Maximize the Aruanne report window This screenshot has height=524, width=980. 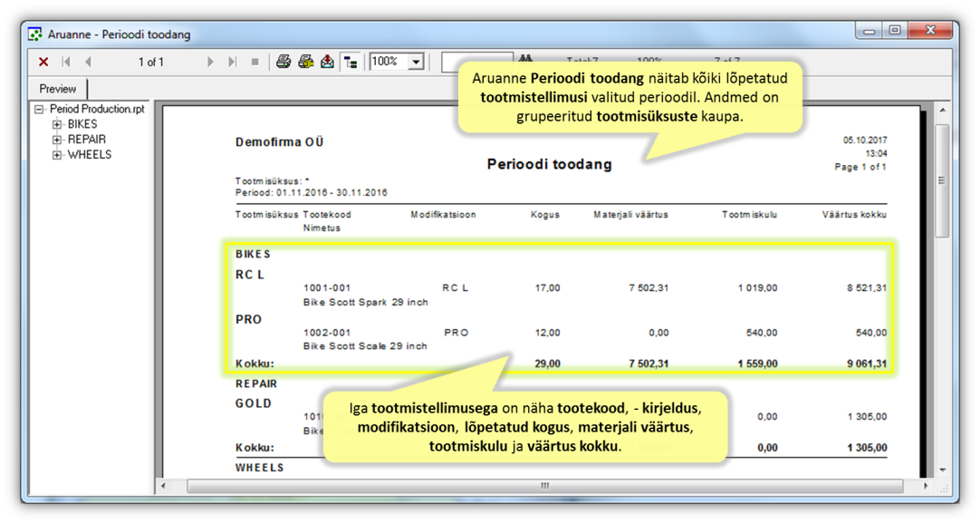(x=894, y=31)
